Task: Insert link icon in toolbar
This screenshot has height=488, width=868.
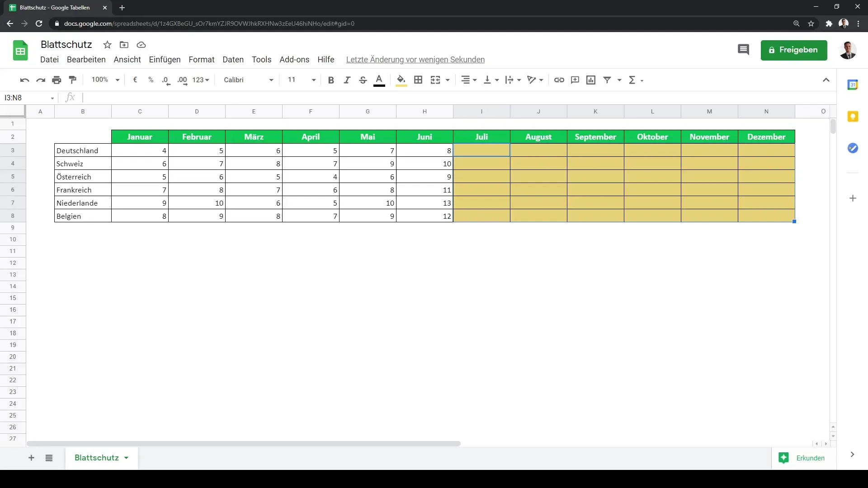Action: 559,80
